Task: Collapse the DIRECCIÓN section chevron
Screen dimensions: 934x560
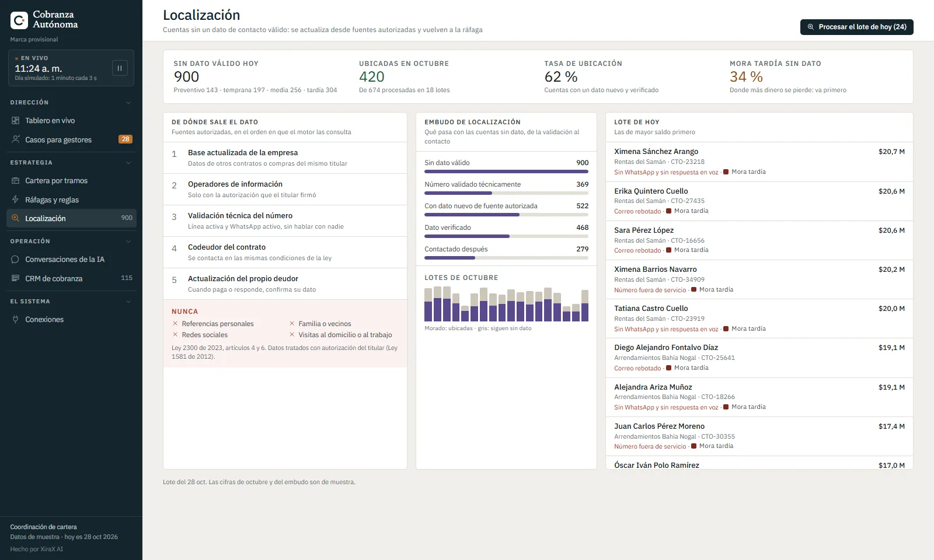Action: click(128, 103)
